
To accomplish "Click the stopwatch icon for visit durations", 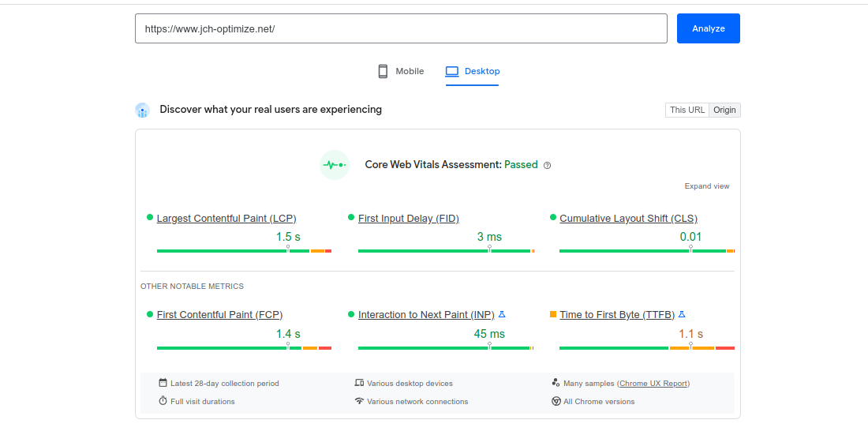I will click(163, 400).
